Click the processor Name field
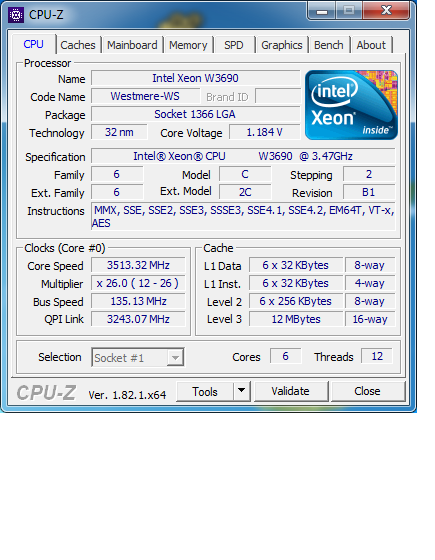This screenshot has width=435, height=560. [x=195, y=78]
